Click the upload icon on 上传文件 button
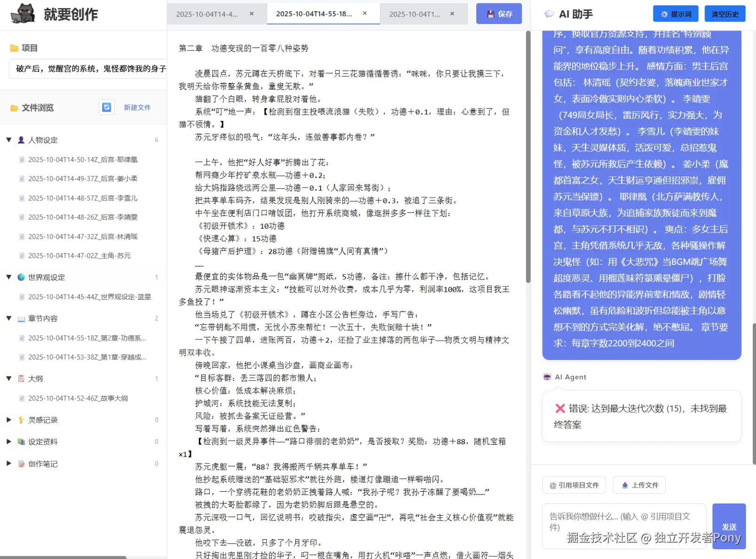 click(x=625, y=485)
